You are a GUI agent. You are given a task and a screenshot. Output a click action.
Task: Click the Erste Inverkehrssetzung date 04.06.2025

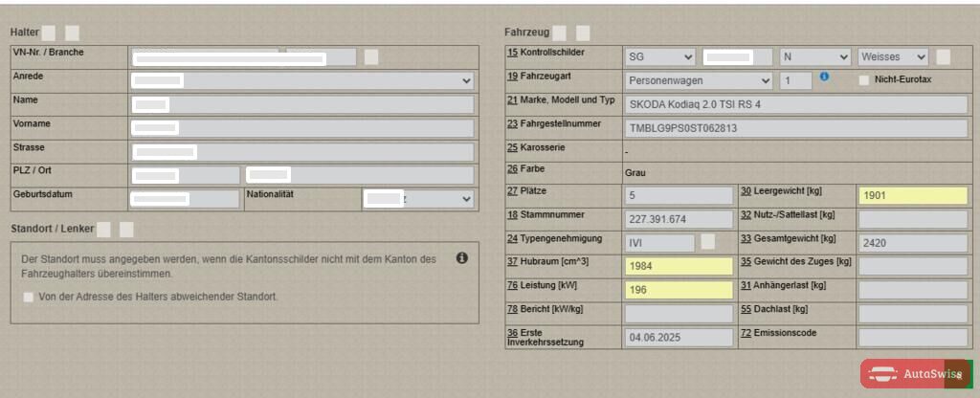point(679,338)
